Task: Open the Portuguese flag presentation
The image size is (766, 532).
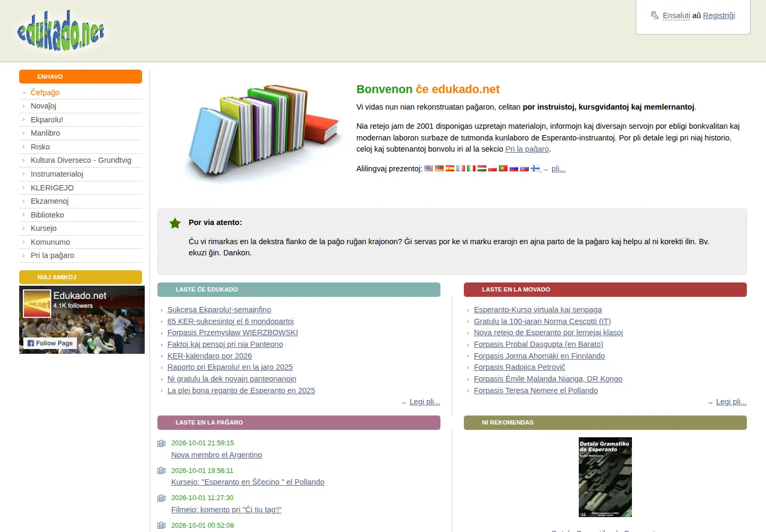Action: tap(503, 169)
